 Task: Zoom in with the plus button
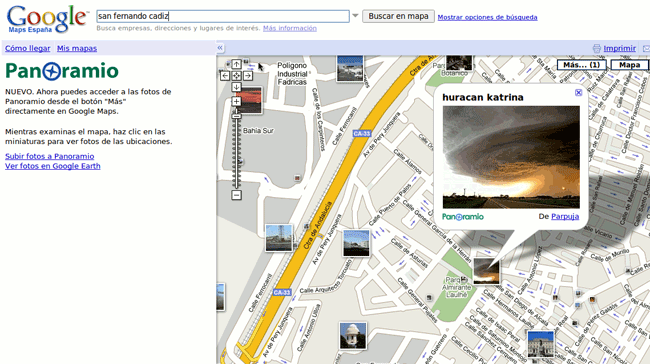click(236, 101)
